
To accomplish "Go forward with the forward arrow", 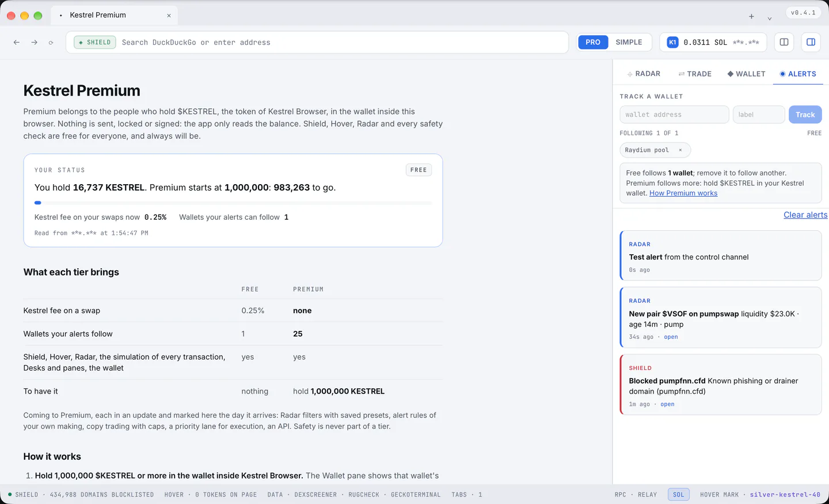I will 35,43.
